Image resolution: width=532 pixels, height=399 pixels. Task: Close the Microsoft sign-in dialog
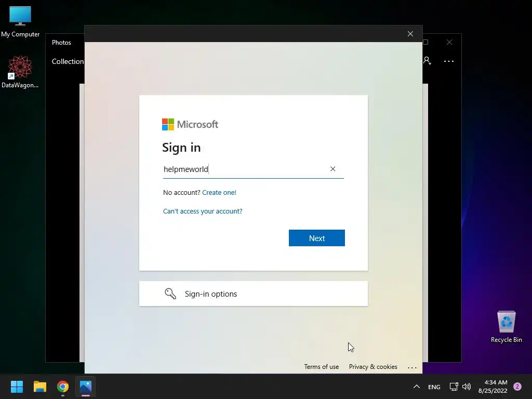click(410, 34)
